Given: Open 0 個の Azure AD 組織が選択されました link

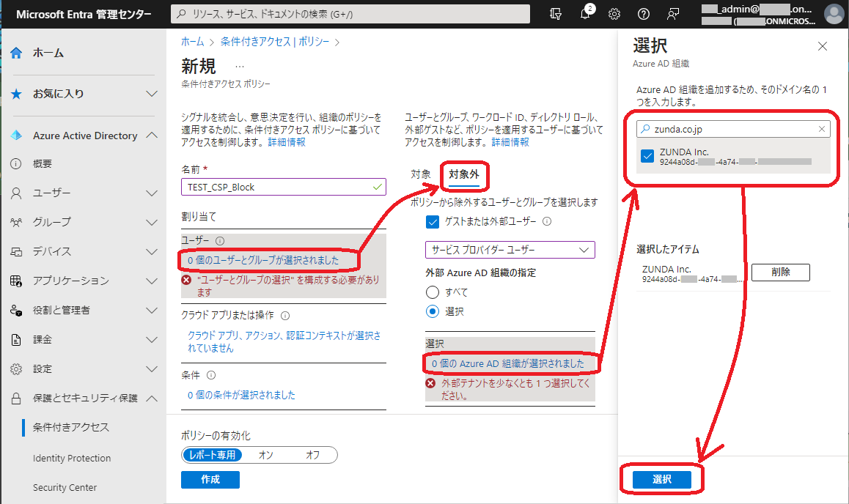Looking at the screenshot, I should (508, 363).
